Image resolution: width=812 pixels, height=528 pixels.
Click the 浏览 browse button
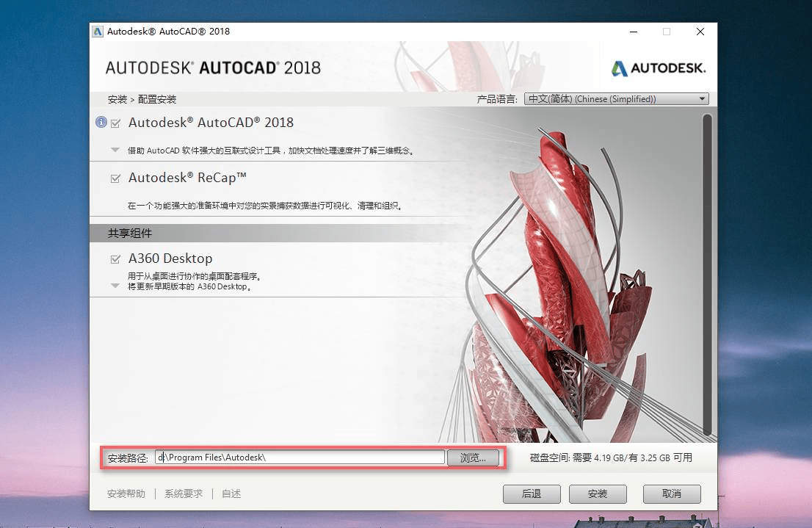[474, 457]
